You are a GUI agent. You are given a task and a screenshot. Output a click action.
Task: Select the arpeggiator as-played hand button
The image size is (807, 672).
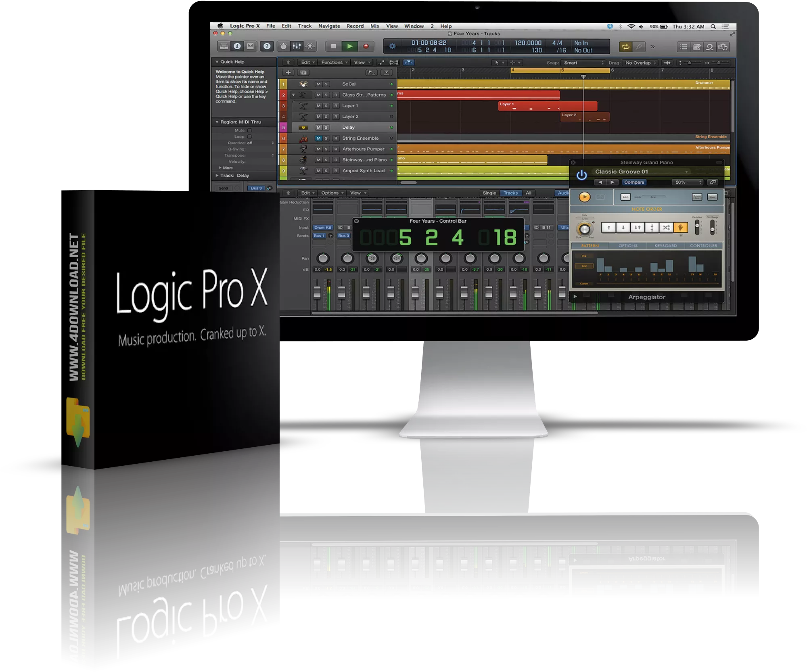pos(680,228)
